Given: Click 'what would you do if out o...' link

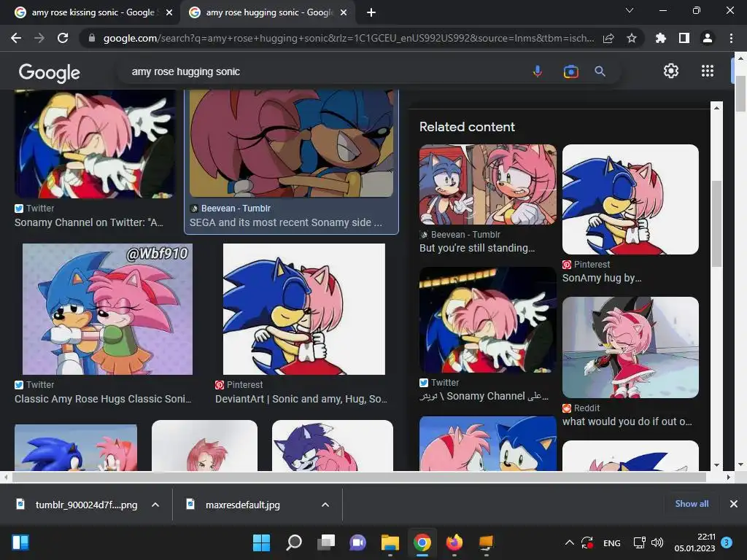Looking at the screenshot, I should pos(627,421).
